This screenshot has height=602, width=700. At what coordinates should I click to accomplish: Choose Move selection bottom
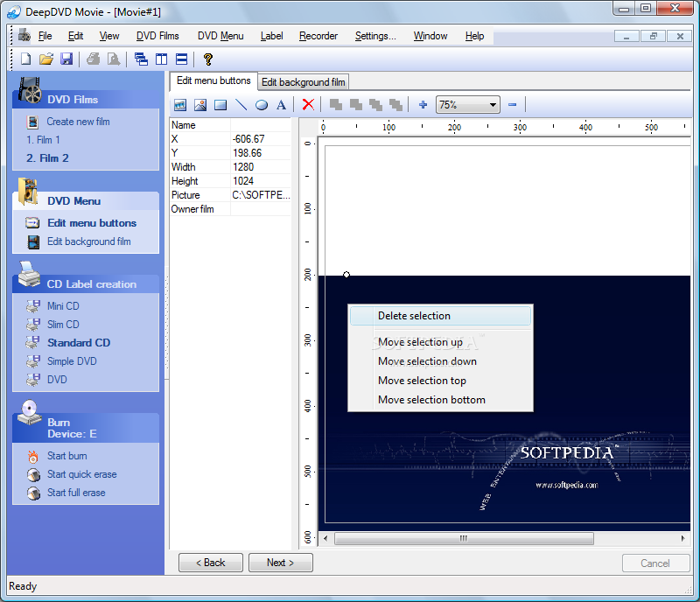pos(441,400)
